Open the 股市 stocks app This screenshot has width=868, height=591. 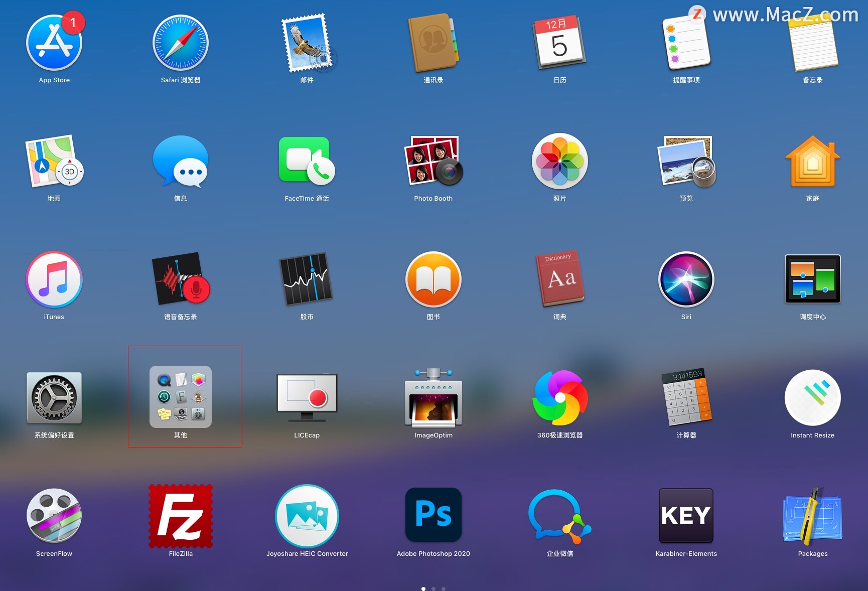click(x=307, y=279)
